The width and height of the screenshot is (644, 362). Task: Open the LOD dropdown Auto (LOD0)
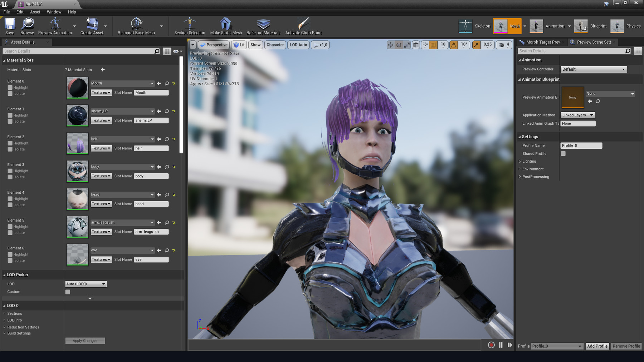click(86, 284)
